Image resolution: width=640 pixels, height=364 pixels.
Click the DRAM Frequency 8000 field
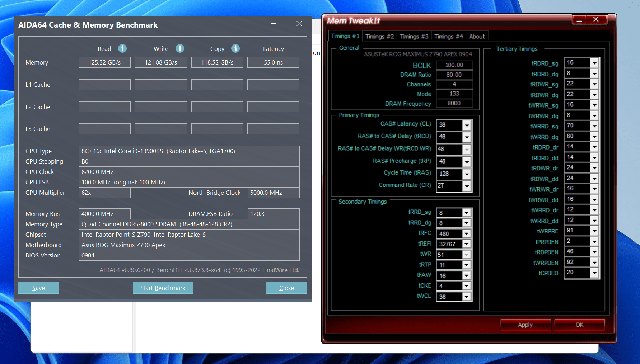coord(454,103)
